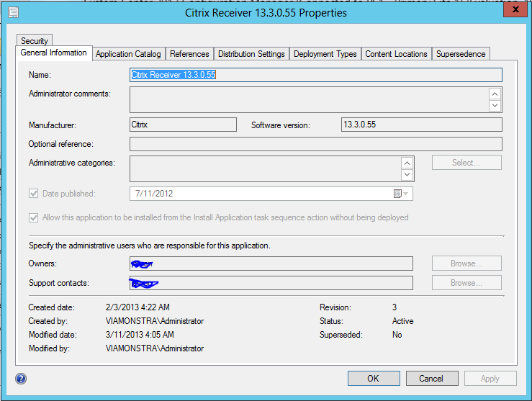Click the Manufacturer field containing Citrix

click(183, 125)
